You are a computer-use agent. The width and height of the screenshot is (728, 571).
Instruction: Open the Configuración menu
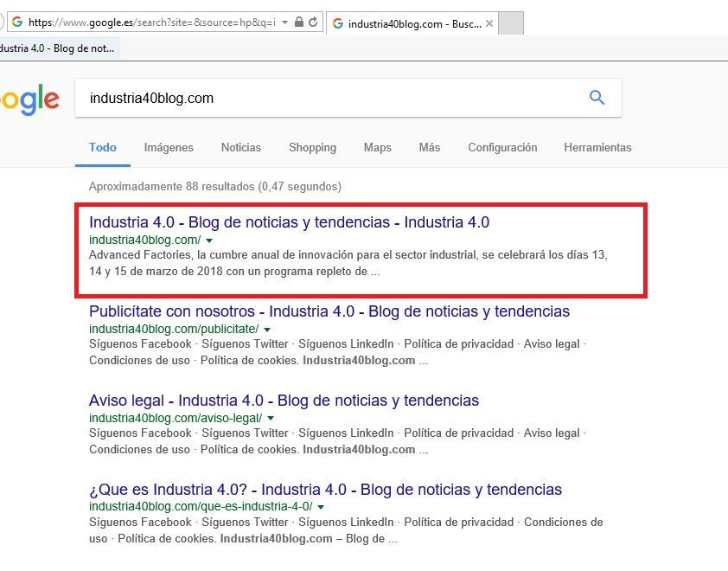(x=502, y=147)
